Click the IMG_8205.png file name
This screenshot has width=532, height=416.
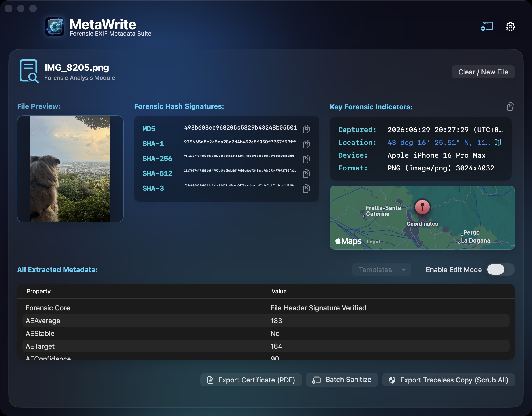pyautogui.click(x=77, y=68)
